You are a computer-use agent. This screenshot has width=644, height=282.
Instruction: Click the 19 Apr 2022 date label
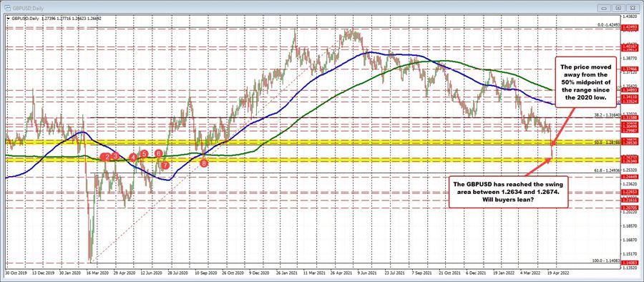pos(559,272)
